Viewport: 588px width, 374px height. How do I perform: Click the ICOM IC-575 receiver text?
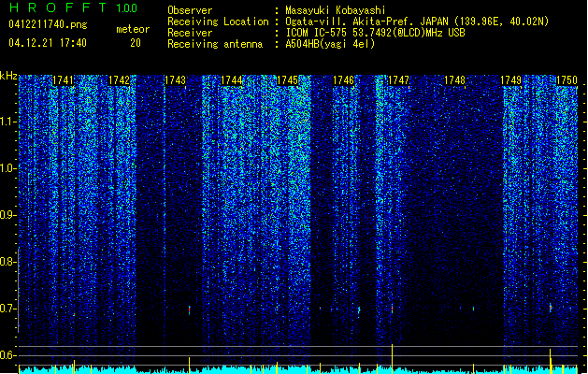[376, 33]
